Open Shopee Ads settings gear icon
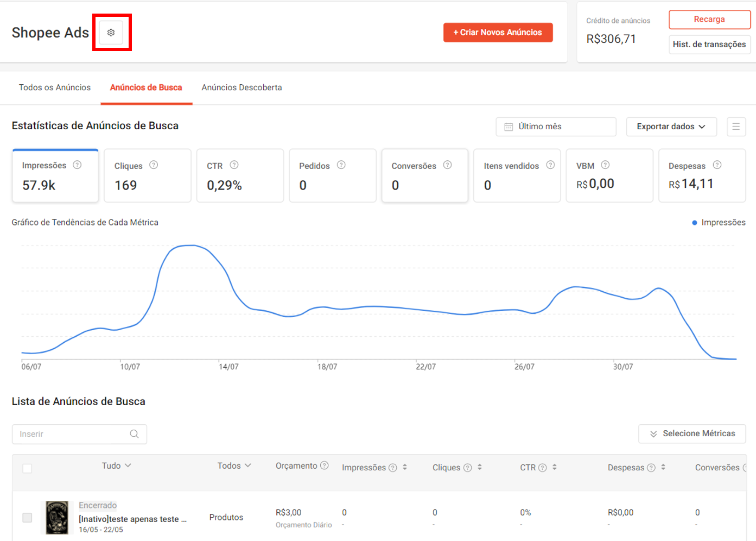The width and height of the screenshot is (756, 541). [111, 33]
